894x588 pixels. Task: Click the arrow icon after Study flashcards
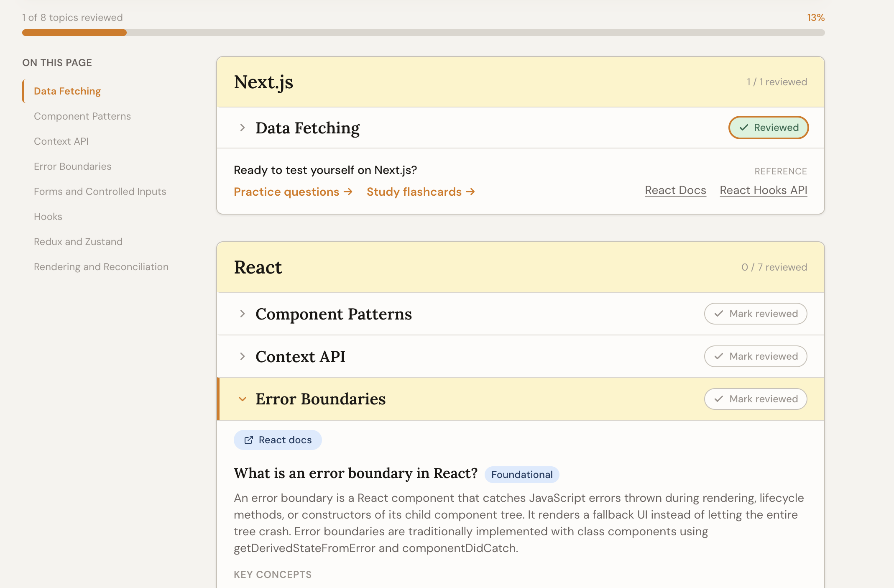coord(470,192)
